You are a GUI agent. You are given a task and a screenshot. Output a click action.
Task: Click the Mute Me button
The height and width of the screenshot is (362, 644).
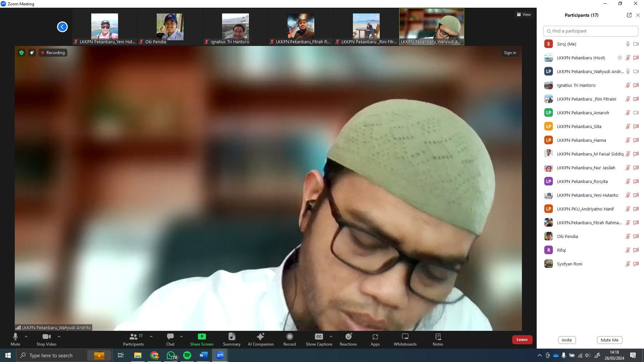(x=609, y=340)
